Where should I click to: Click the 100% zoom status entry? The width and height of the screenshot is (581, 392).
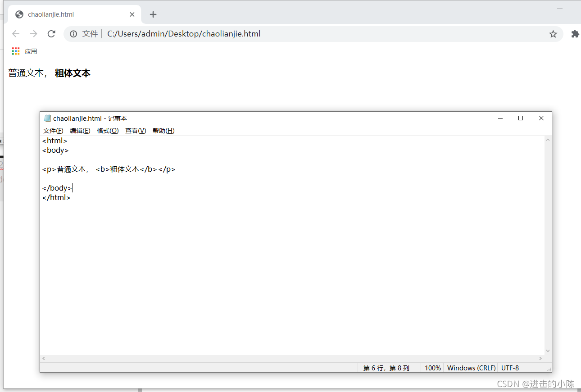pyautogui.click(x=432, y=368)
